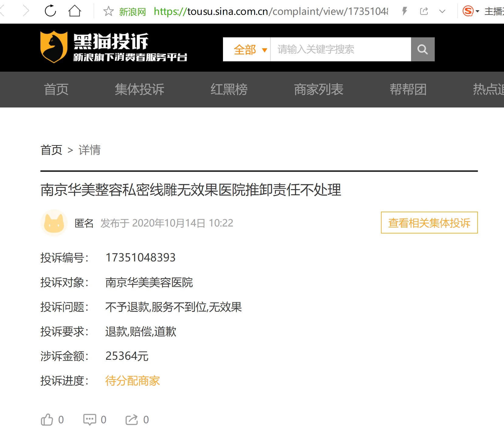The height and width of the screenshot is (443, 504).
Task: Open the 黑猫投诉 shield logo
Action: 54,47
